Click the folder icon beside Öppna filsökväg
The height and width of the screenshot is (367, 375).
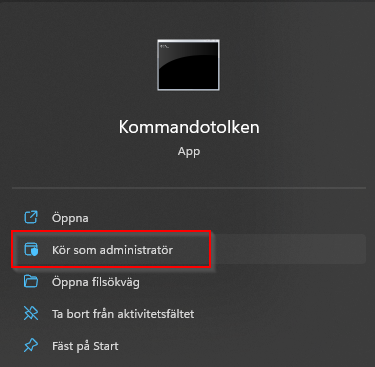(31, 281)
